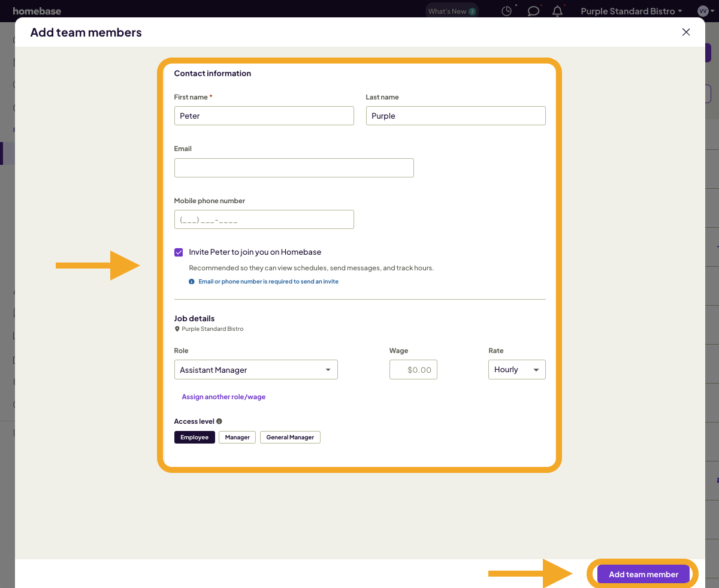Click the location pin by Purple Standard Bistro
The height and width of the screenshot is (588, 719).
point(176,328)
